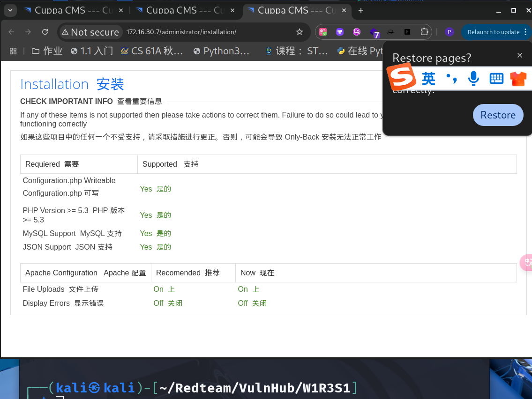The image size is (532, 399).
Task: Open the purple square extension icon
Action: point(340,32)
